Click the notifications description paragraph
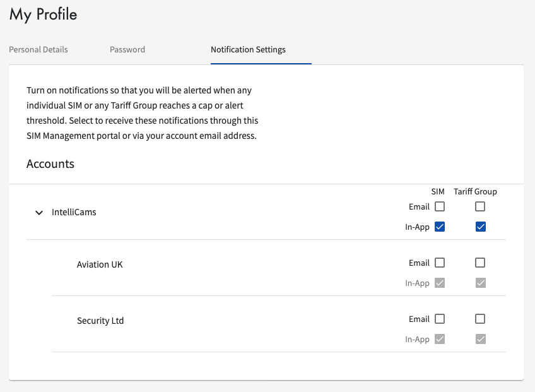 point(143,113)
